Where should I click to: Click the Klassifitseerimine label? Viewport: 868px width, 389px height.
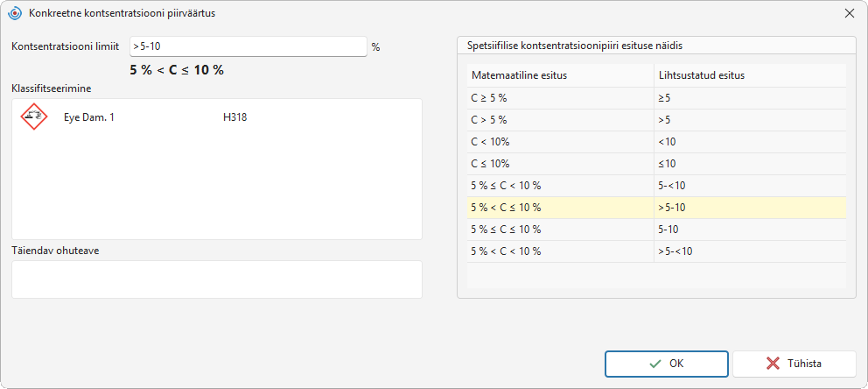tap(52, 88)
